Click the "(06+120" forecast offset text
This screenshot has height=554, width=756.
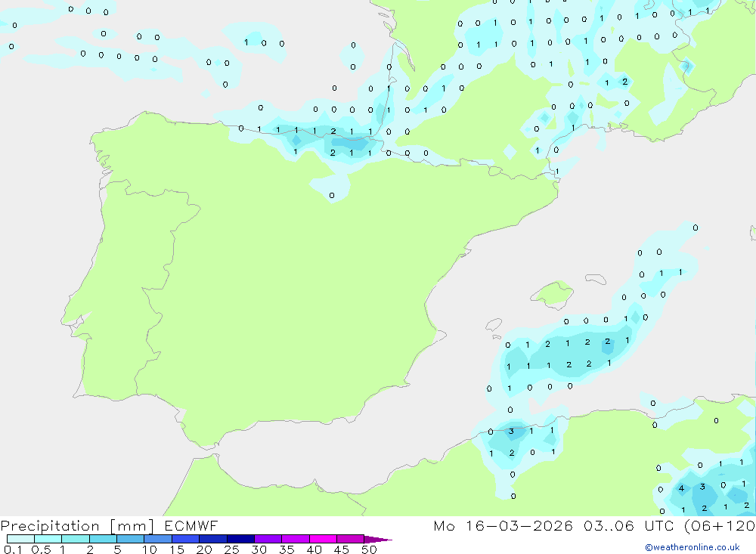point(720,525)
